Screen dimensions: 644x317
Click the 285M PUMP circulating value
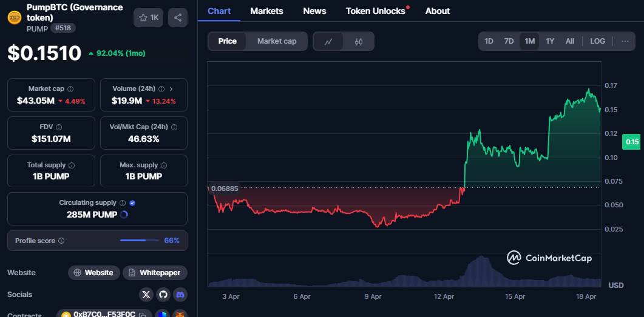(92, 215)
